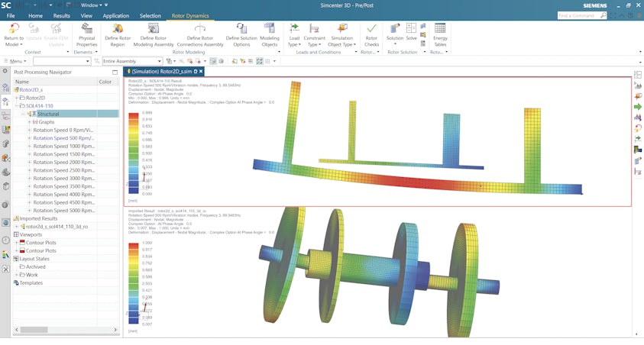644x345 pixels.
Task: Open the View tab
Action: 86,15
